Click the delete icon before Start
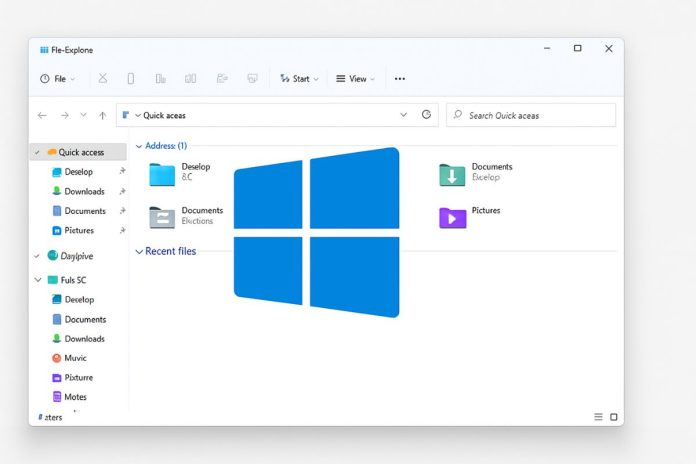Screen dimensions: 696x464 pyautogui.click(x=252, y=79)
